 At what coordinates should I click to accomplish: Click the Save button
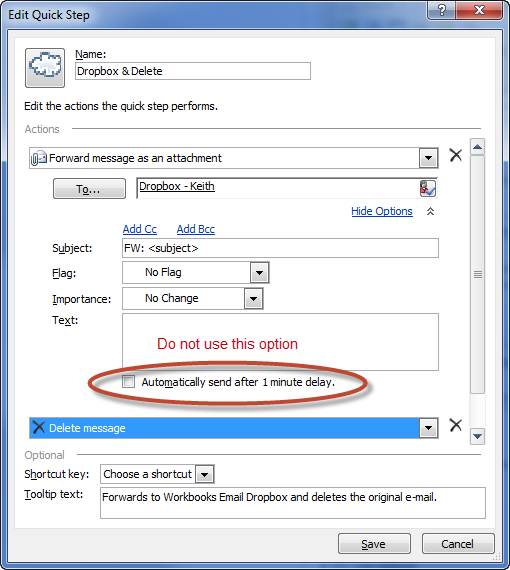click(374, 544)
